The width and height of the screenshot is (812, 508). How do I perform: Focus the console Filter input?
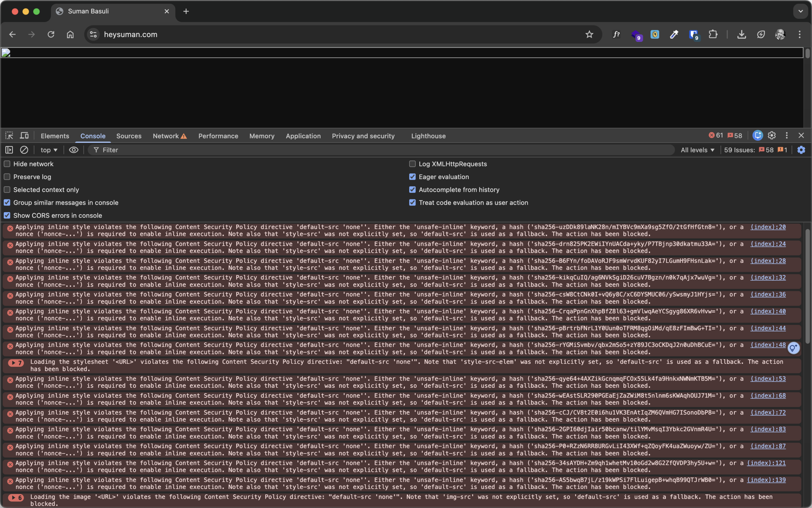click(381, 150)
